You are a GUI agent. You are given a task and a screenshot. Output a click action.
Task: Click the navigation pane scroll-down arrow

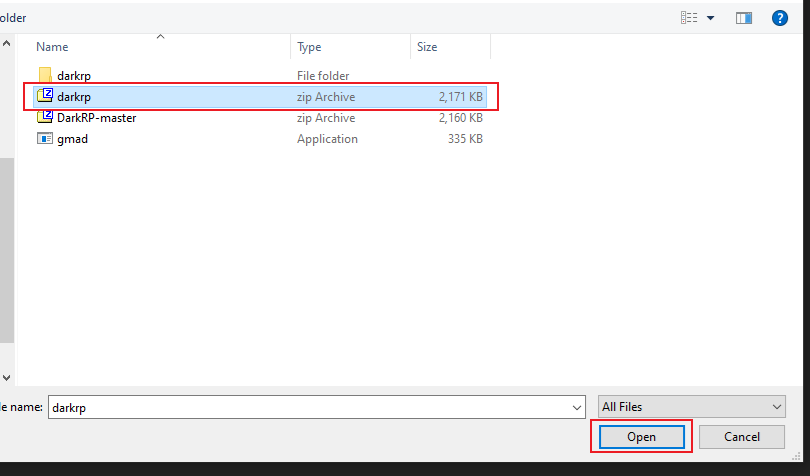(x=6, y=378)
